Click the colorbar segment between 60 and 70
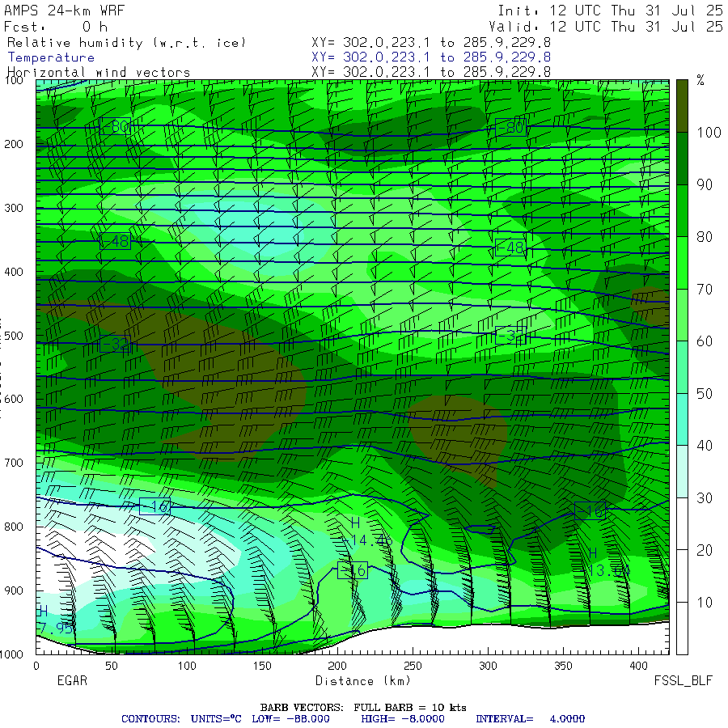The width and height of the screenshot is (728, 728). [x=682, y=315]
